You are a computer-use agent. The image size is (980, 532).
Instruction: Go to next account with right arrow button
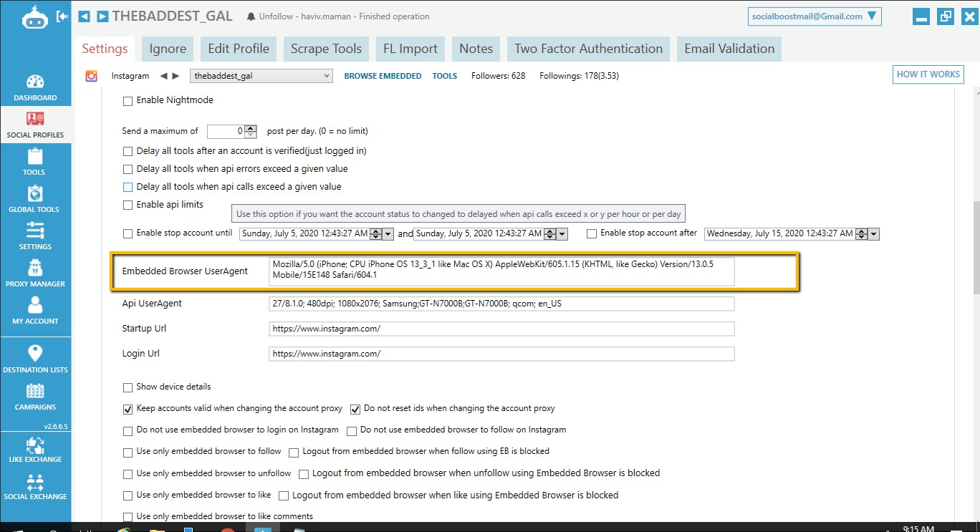[102, 16]
